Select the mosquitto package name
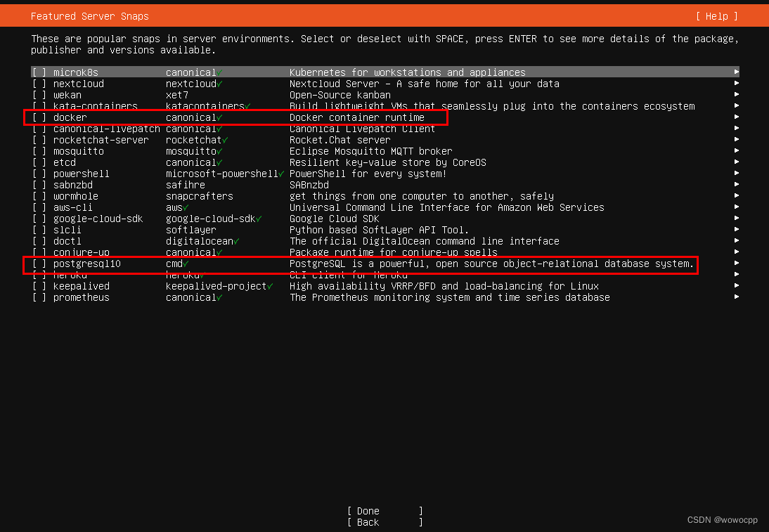This screenshot has height=532, width=769. (x=79, y=152)
